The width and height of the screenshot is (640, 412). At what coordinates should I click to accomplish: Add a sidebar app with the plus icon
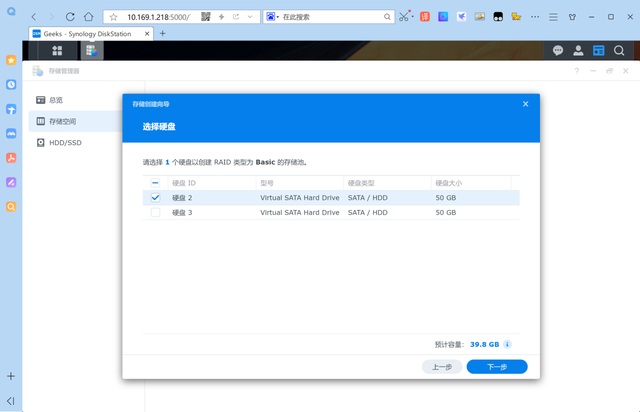coord(11,376)
